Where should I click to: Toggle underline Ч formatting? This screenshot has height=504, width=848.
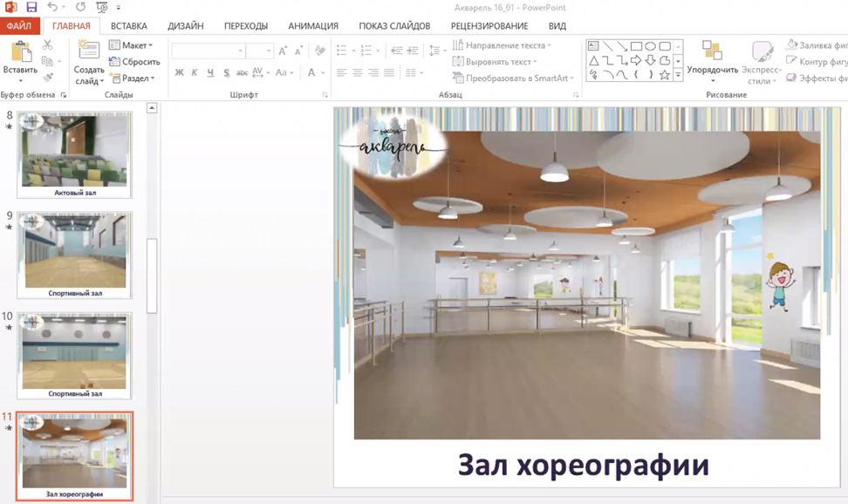(x=210, y=73)
